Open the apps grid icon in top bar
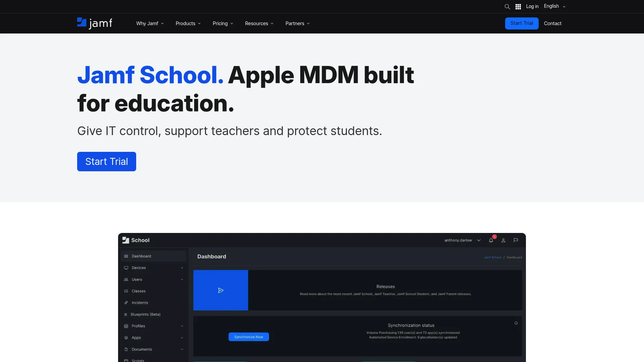 (518, 7)
